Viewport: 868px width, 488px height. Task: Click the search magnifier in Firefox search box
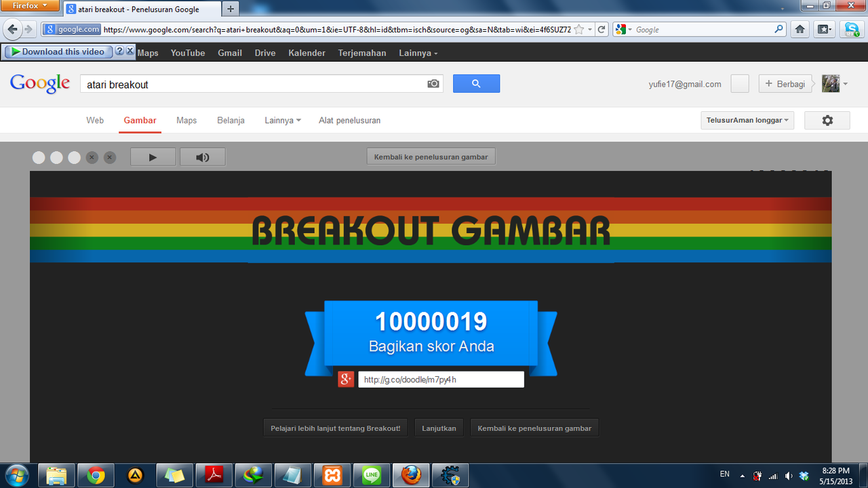[x=779, y=29]
